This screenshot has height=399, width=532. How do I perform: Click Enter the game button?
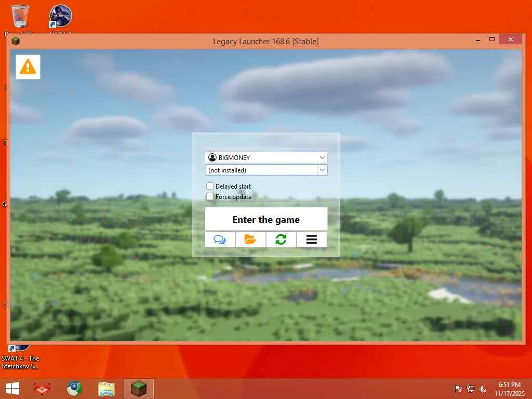click(x=266, y=219)
